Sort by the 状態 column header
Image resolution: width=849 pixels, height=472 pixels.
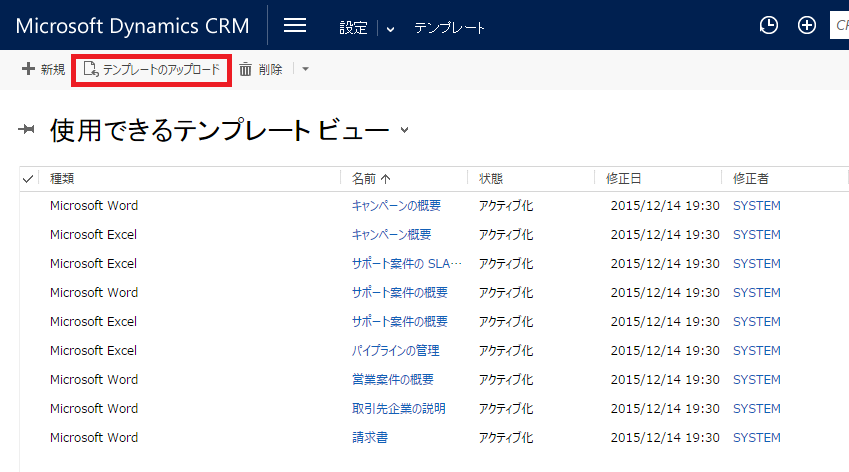pyautogui.click(x=491, y=179)
